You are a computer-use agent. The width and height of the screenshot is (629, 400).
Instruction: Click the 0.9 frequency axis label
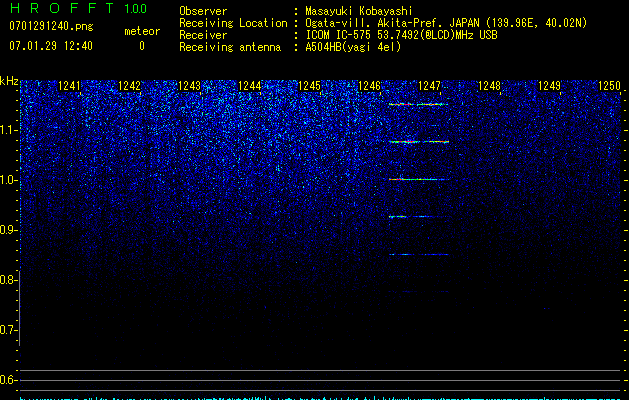tap(8, 230)
